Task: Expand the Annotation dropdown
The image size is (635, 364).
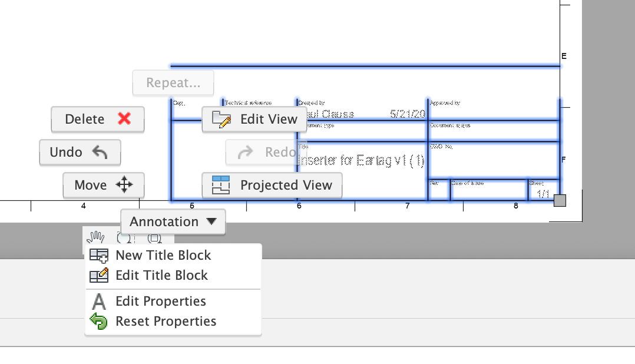Action: (x=173, y=221)
